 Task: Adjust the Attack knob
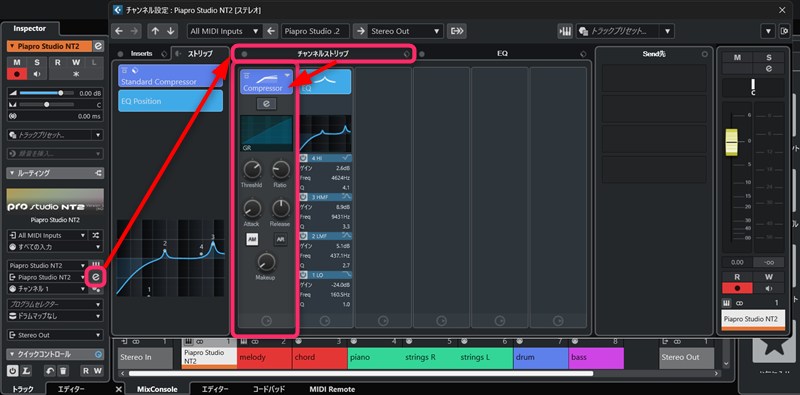coord(252,208)
